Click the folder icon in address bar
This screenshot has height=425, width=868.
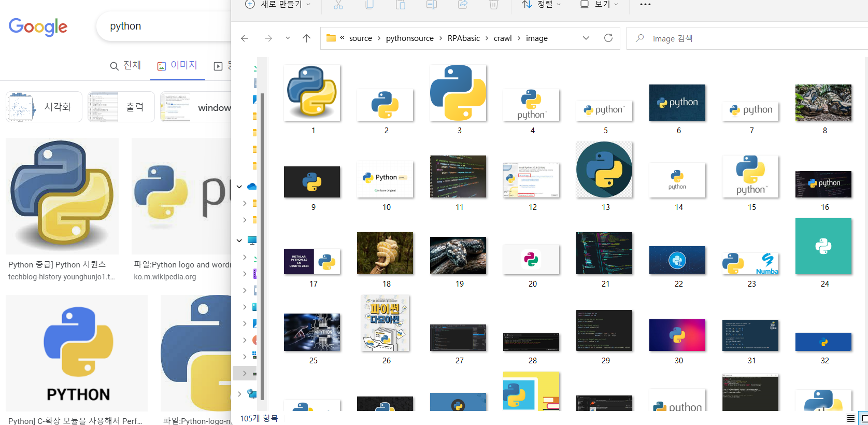[x=331, y=38]
